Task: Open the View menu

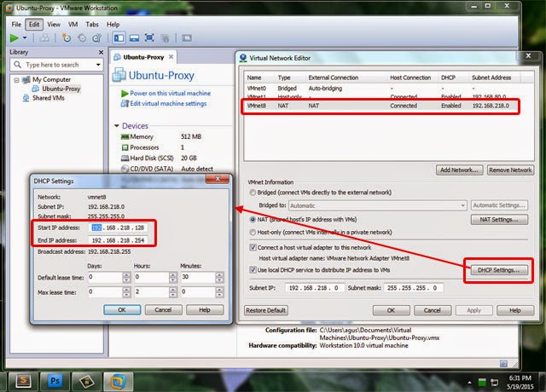Action: [54, 25]
